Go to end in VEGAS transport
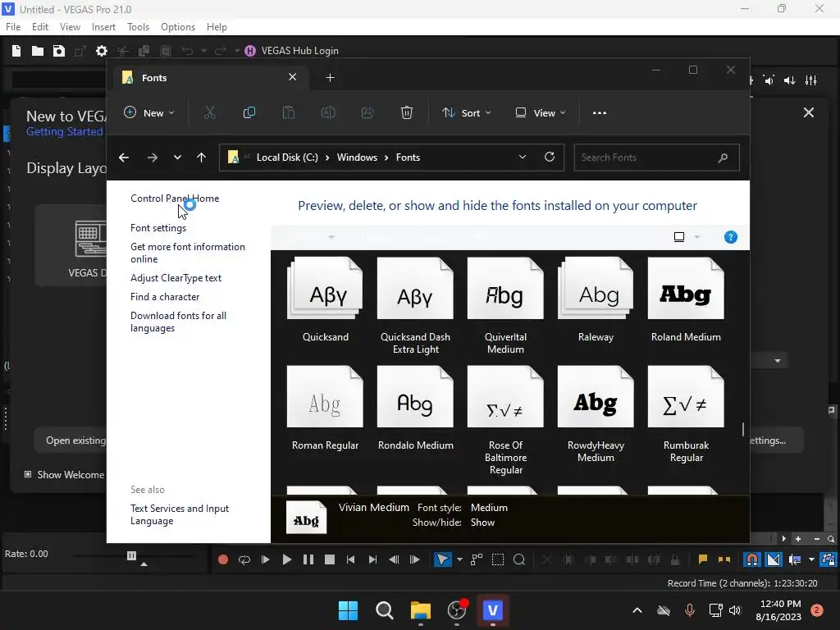The image size is (840, 630). 372,559
